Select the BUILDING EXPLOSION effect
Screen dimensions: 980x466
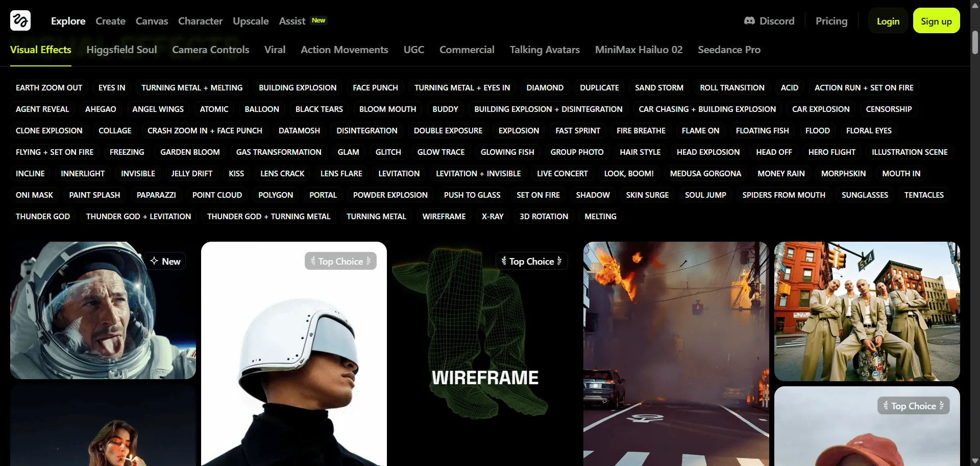[298, 87]
